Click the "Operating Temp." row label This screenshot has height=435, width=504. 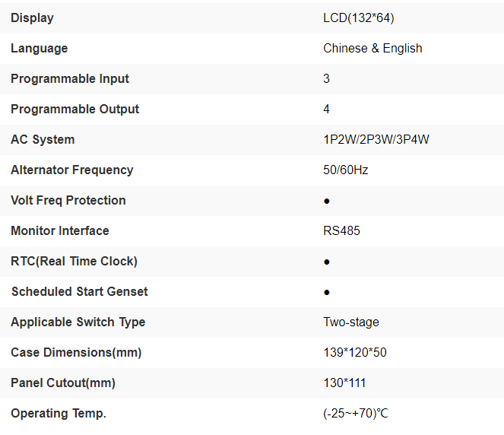click(59, 413)
